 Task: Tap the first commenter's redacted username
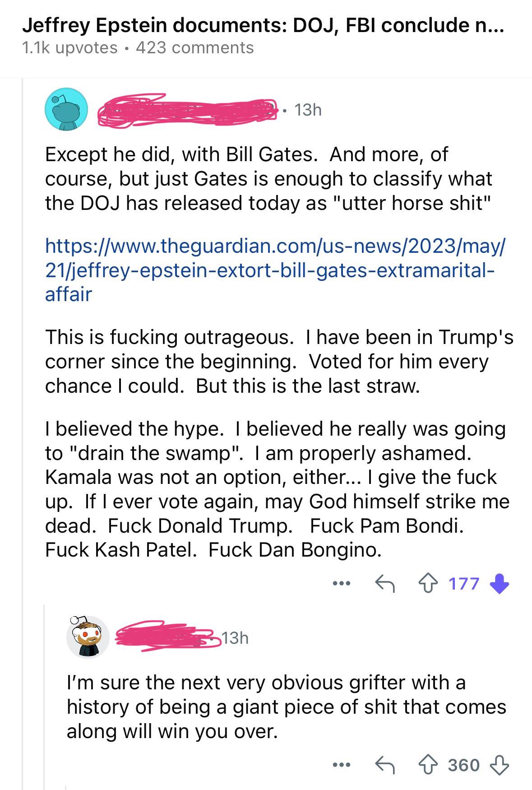click(188, 109)
